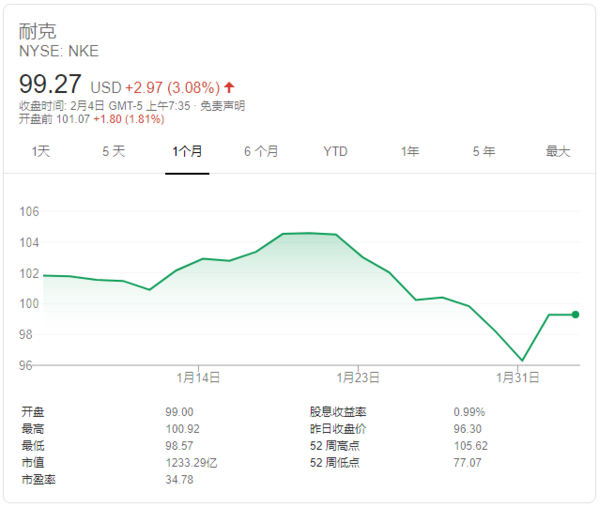This screenshot has width=599, height=508.
Task: Click the 1月23日 axis date marker
Action: click(x=358, y=377)
